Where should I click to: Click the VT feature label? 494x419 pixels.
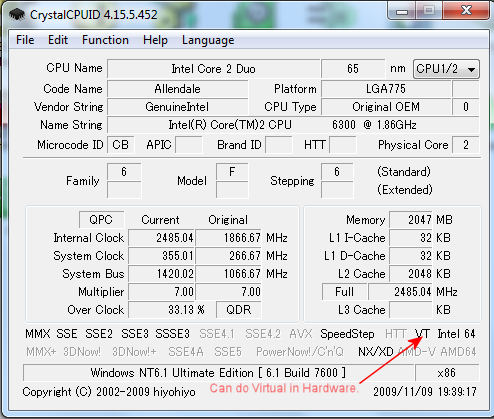(423, 334)
